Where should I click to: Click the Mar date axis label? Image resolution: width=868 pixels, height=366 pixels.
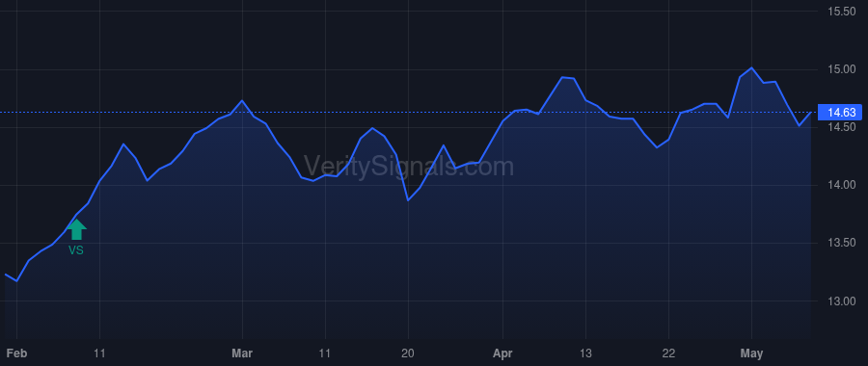pos(242,353)
